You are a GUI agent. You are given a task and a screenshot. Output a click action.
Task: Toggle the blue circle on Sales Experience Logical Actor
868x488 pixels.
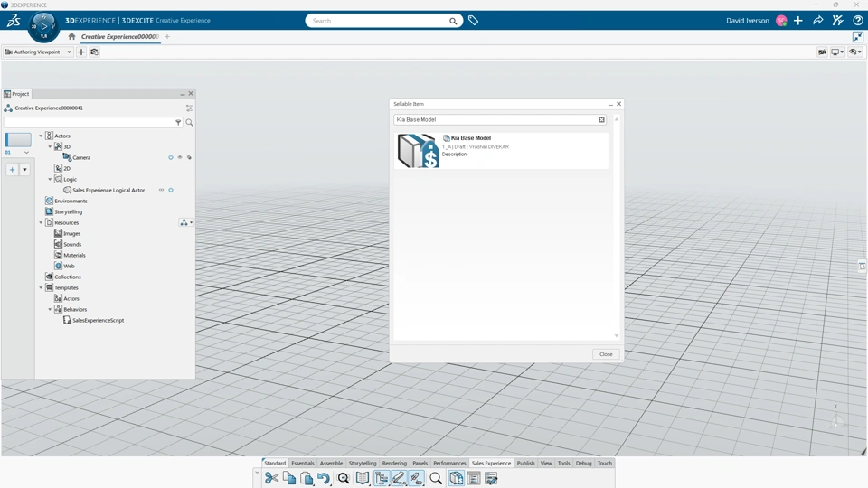tap(171, 190)
